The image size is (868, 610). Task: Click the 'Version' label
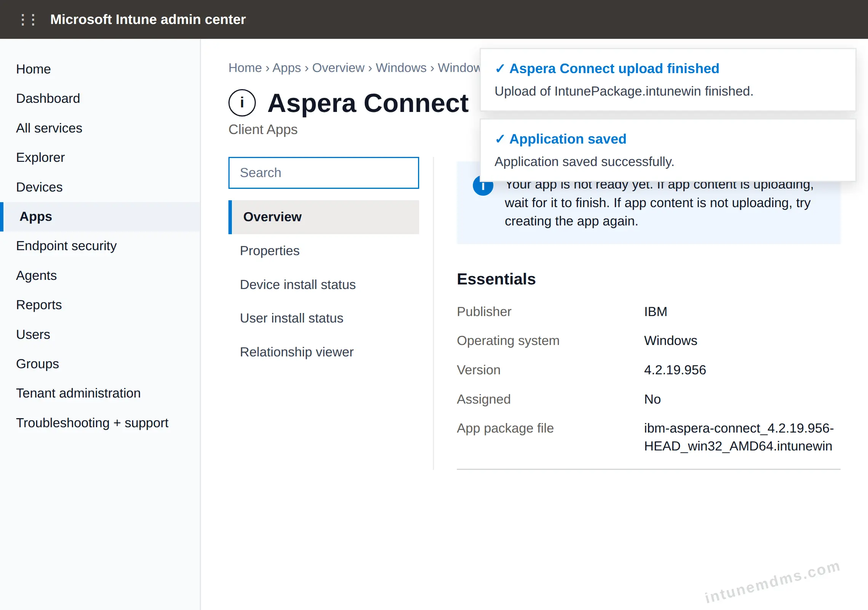click(479, 370)
